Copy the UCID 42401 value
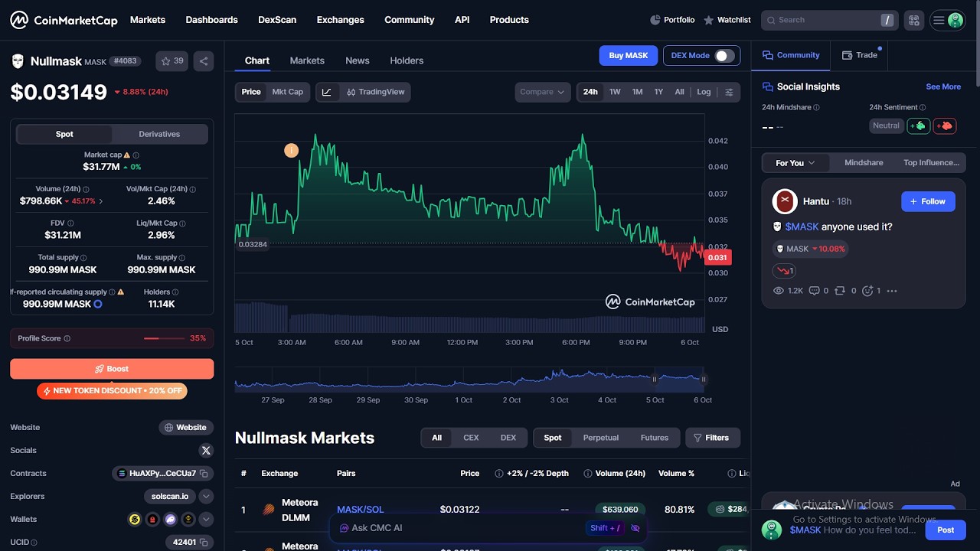The image size is (980, 551). click(x=204, y=543)
